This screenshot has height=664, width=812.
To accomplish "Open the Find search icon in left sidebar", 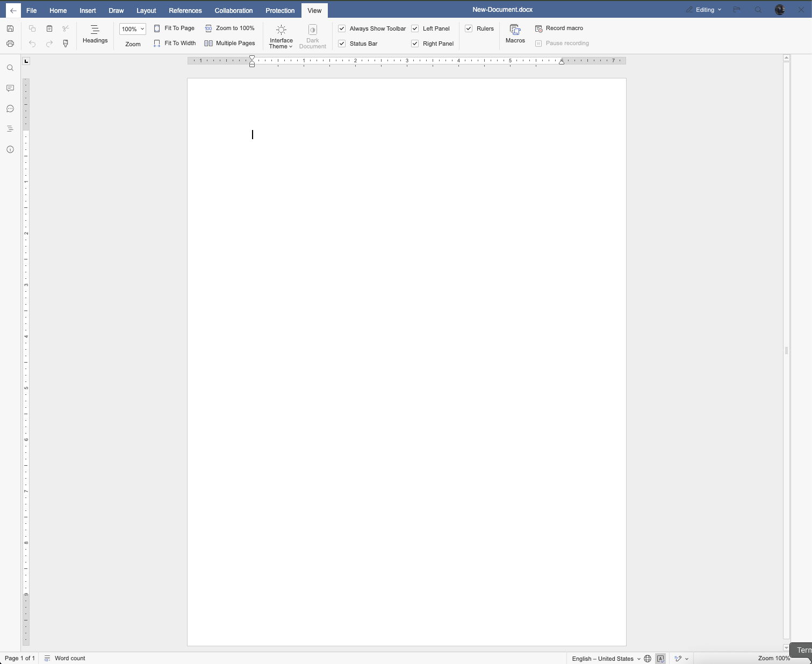I will coord(10,68).
